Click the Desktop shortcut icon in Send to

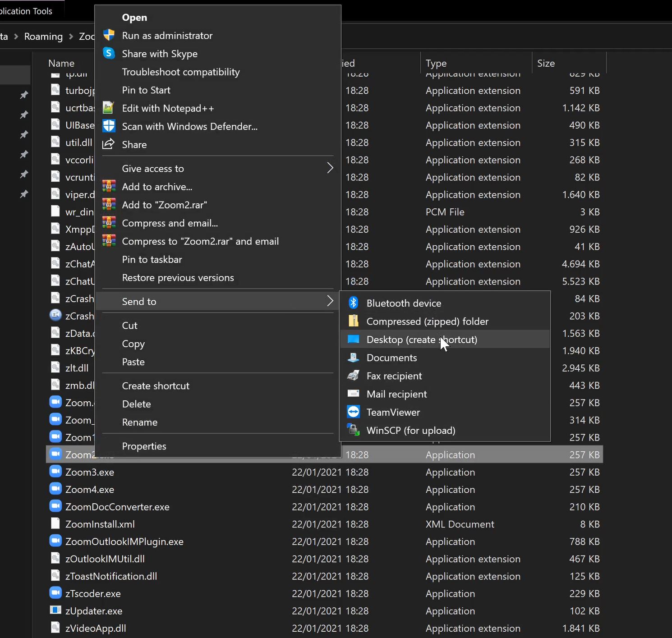coord(354,339)
